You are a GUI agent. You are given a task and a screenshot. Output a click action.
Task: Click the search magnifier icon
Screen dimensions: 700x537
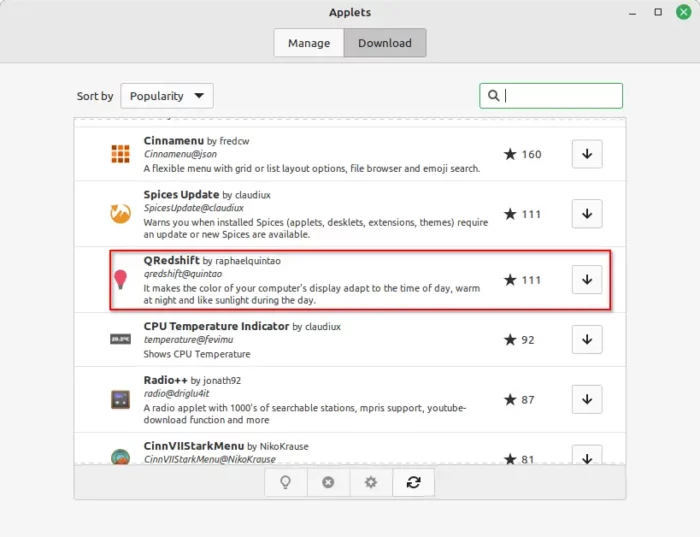(x=493, y=96)
